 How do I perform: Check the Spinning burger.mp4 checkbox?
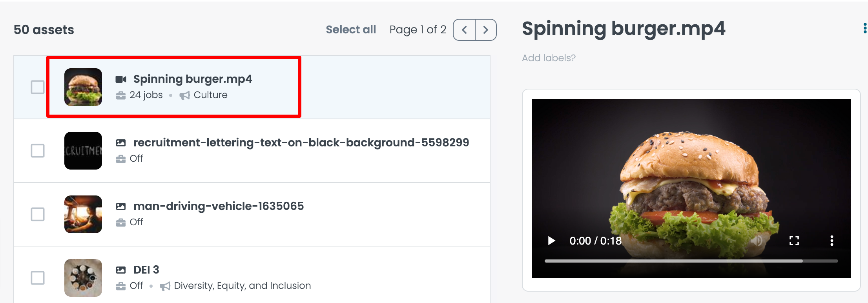(38, 87)
